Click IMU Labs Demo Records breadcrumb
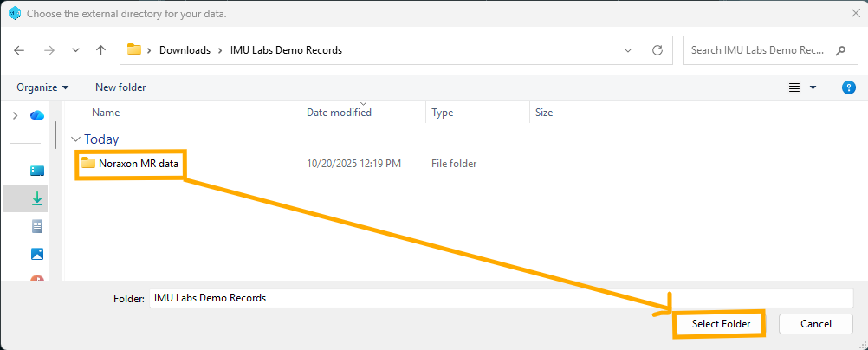The height and width of the screenshot is (350, 868). click(286, 50)
